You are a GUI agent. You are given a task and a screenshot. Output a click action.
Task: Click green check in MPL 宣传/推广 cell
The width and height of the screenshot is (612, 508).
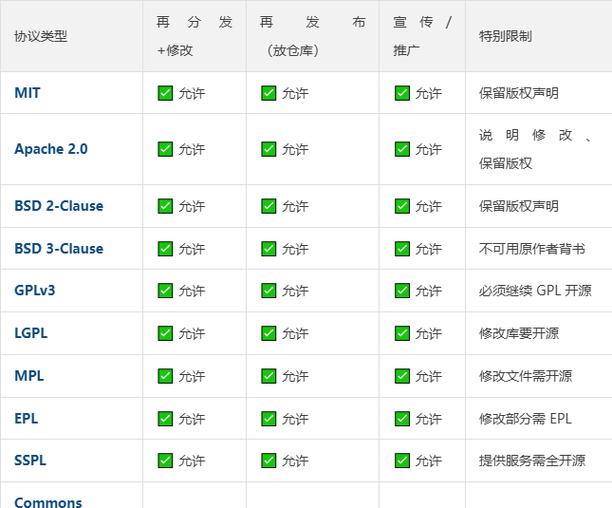tap(402, 376)
